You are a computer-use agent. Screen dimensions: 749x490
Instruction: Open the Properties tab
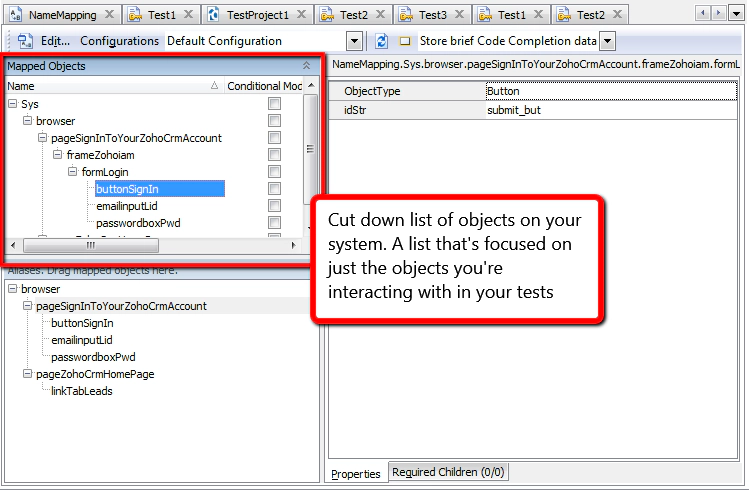356,474
